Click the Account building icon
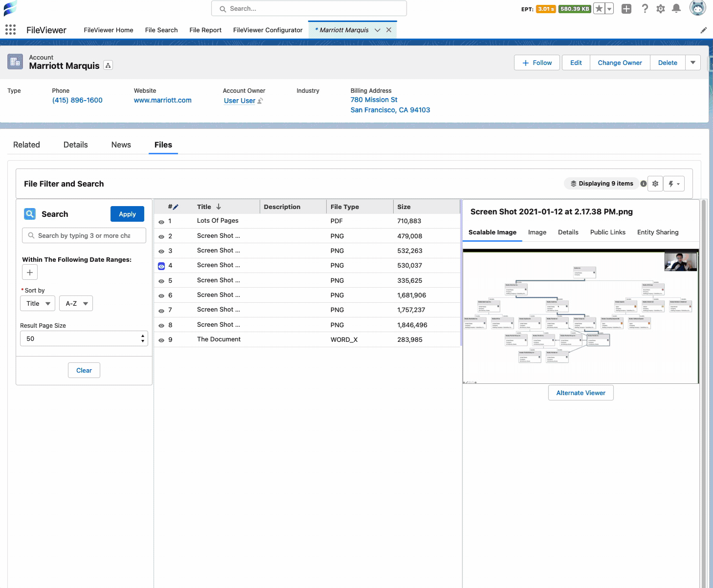This screenshot has height=588, width=713. click(x=15, y=62)
